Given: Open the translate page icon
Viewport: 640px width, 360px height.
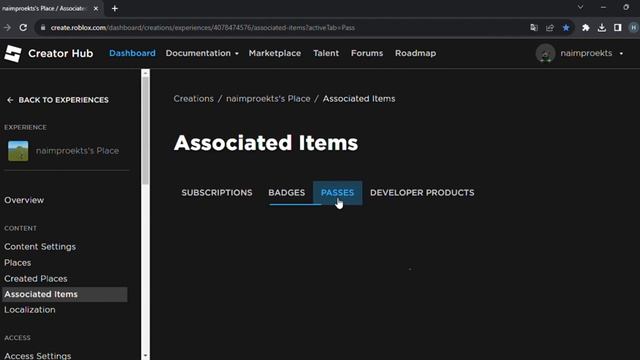Looking at the screenshot, I should [x=534, y=28].
